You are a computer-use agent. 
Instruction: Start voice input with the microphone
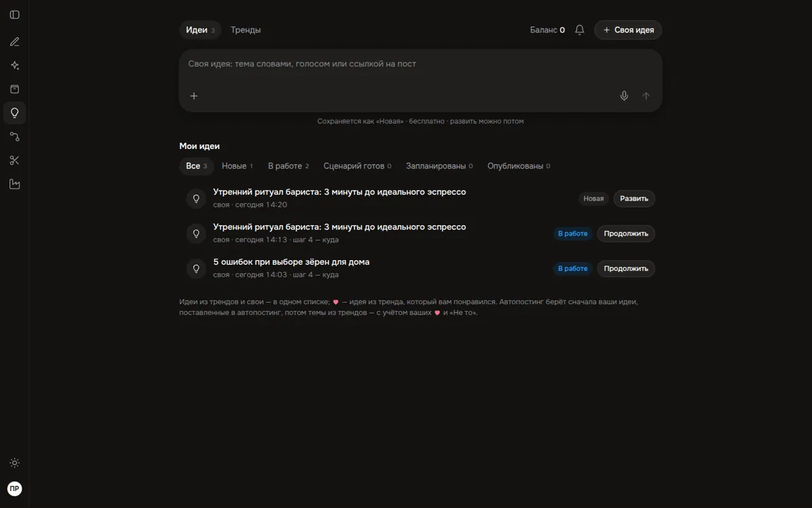pyautogui.click(x=624, y=96)
